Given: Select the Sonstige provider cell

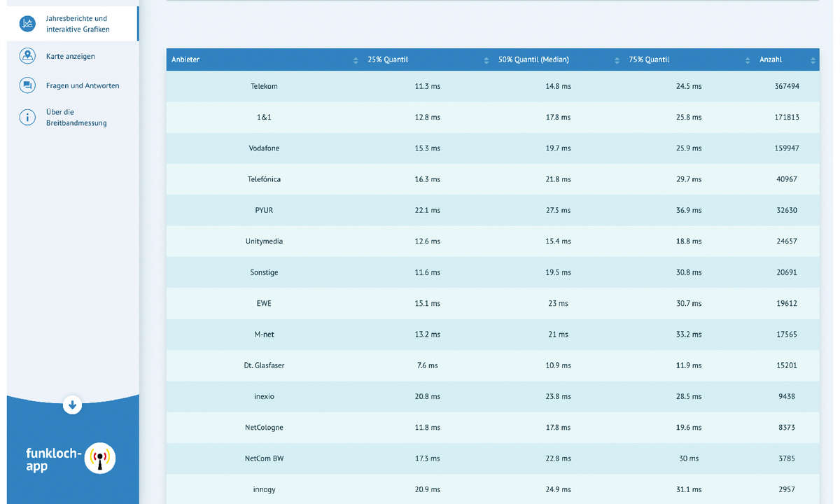Looking at the screenshot, I should pos(264,272).
